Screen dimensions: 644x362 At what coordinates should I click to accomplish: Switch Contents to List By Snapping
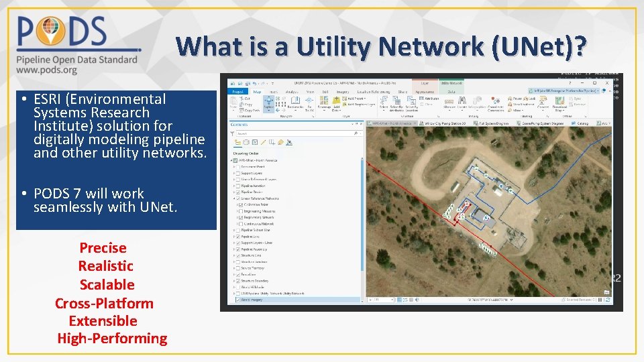pyautogui.click(x=272, y=142)
